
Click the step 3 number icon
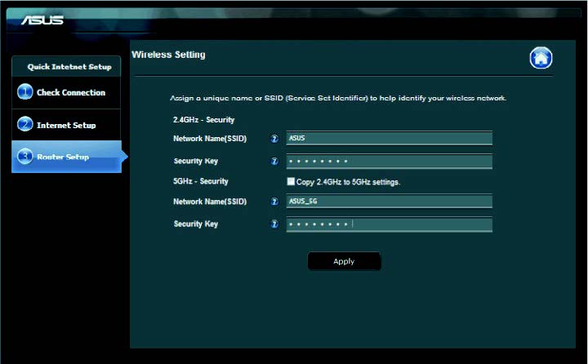[x=25, y=157]
